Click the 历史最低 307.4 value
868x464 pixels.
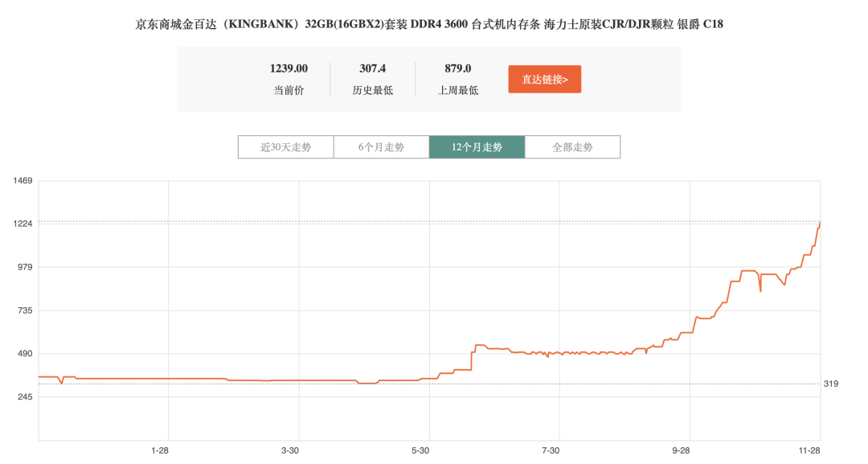[x=372, y=68]
